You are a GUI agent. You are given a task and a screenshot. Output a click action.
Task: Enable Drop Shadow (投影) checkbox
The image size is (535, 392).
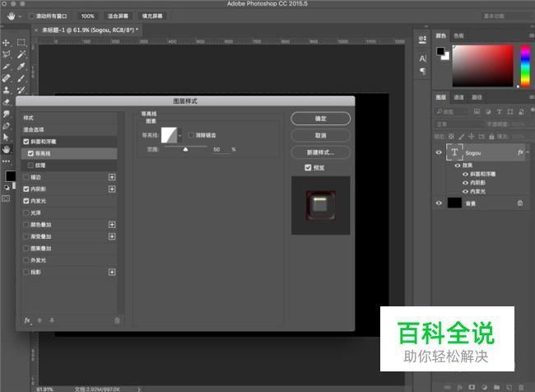click(x=26, y=272)
